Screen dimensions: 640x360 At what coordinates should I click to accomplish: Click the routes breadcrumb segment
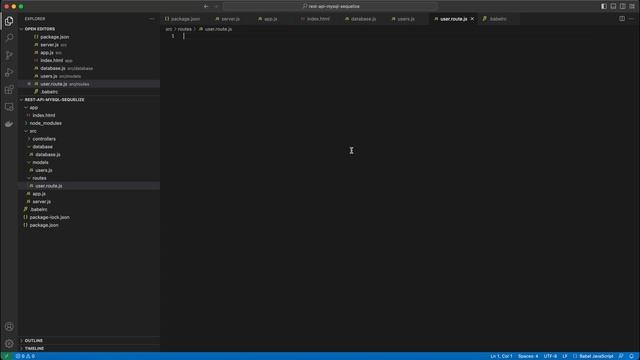(184, 29)
